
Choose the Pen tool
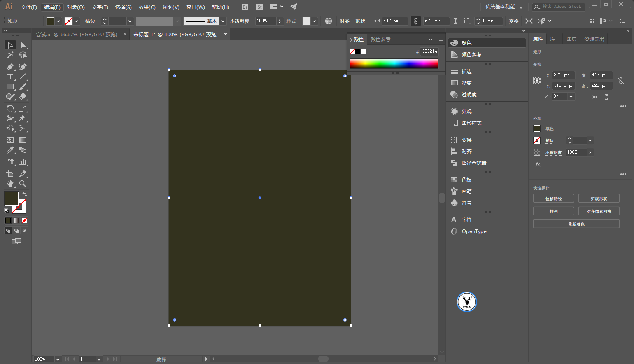[x=10, y=67]
